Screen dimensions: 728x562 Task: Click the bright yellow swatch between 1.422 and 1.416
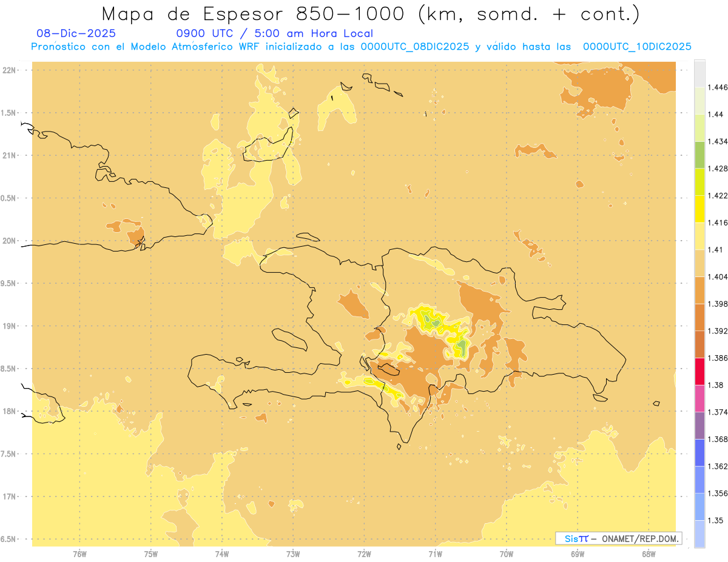(699, 209)
